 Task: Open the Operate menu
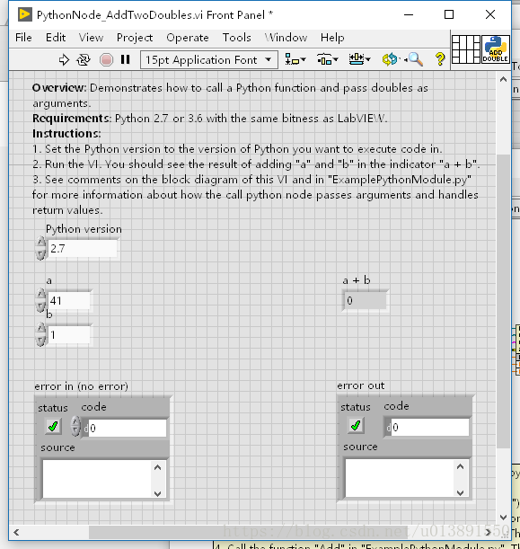coord(187,37)
